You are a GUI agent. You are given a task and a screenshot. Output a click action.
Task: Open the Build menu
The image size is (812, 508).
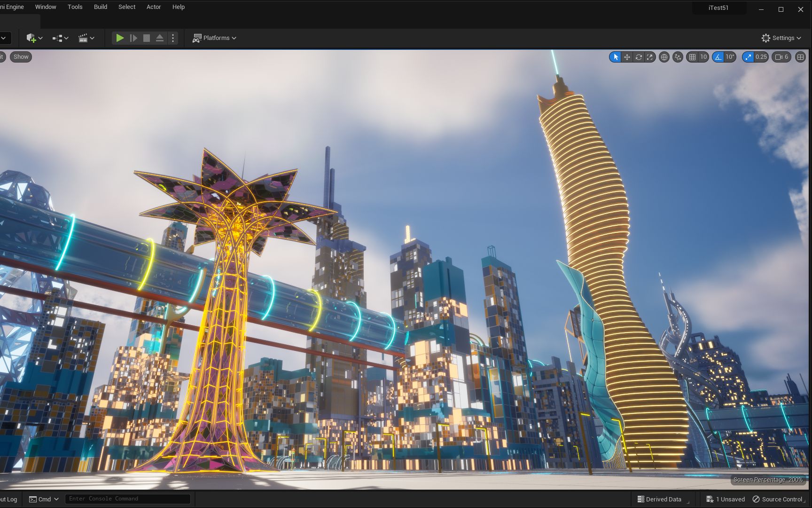100,7
